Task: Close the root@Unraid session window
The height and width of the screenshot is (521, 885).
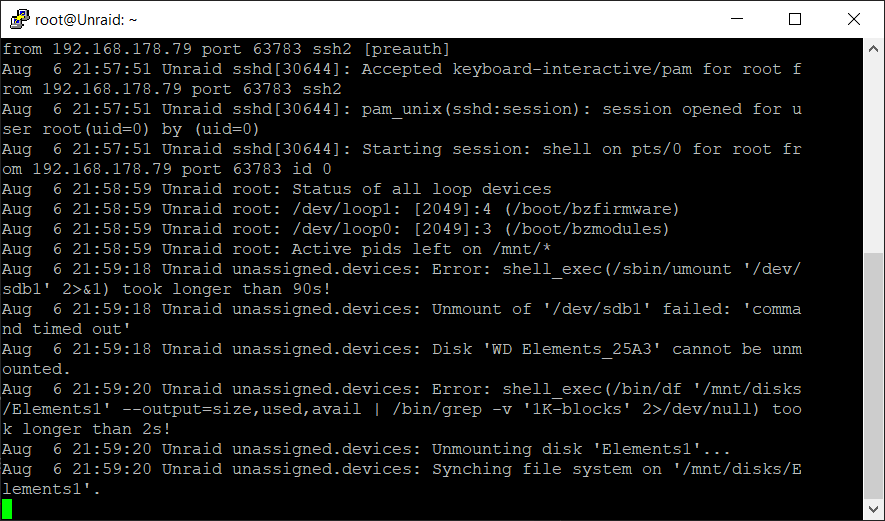Action: point(853,19)
